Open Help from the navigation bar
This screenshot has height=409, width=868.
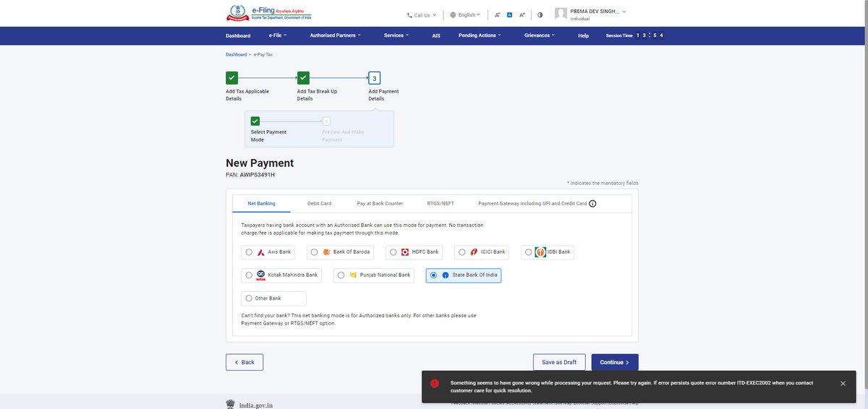[584, 35]
